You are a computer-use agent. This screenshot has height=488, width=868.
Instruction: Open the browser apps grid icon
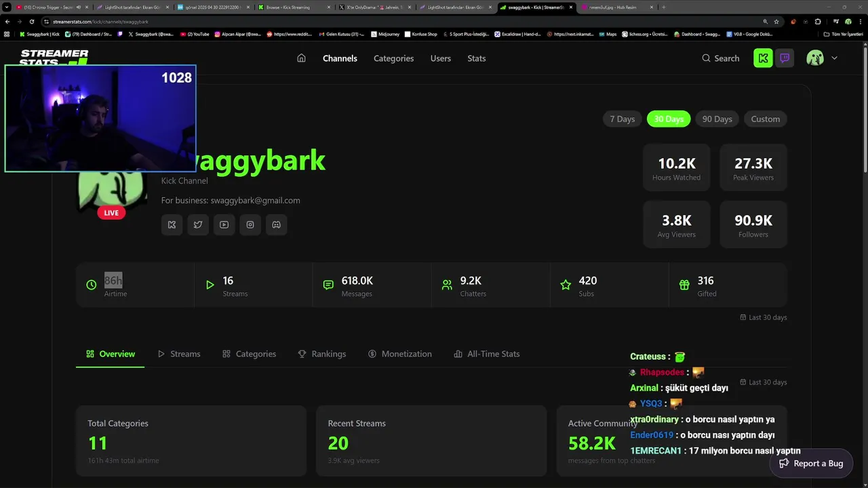point(7,34)
